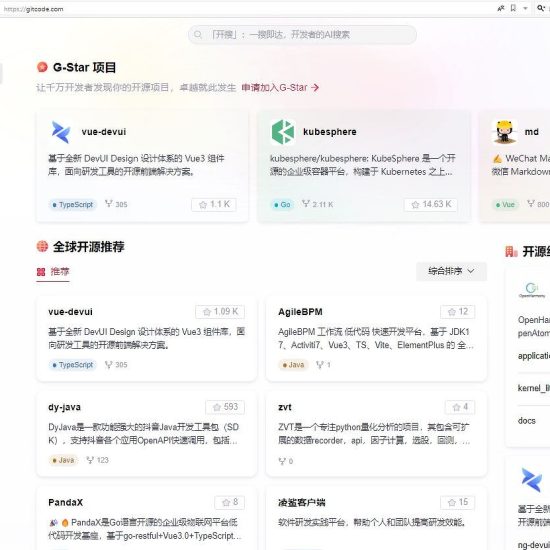550x550 pixels.
Task: Open the 申请加入G-Star link
Action: [280, 87]
